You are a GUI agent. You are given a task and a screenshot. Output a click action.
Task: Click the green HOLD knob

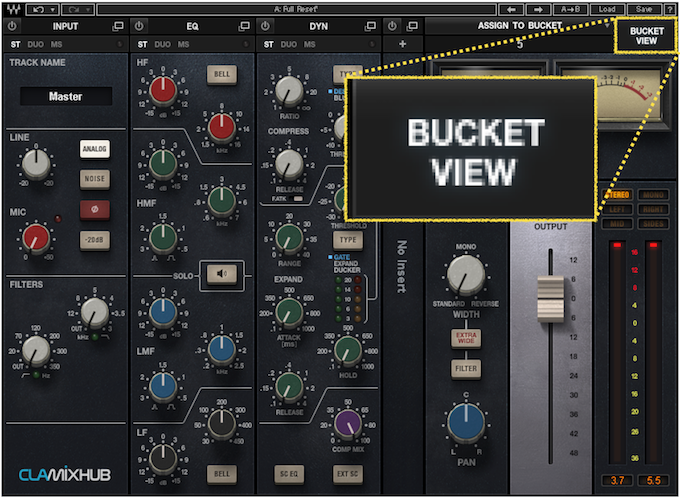(348, 350)
